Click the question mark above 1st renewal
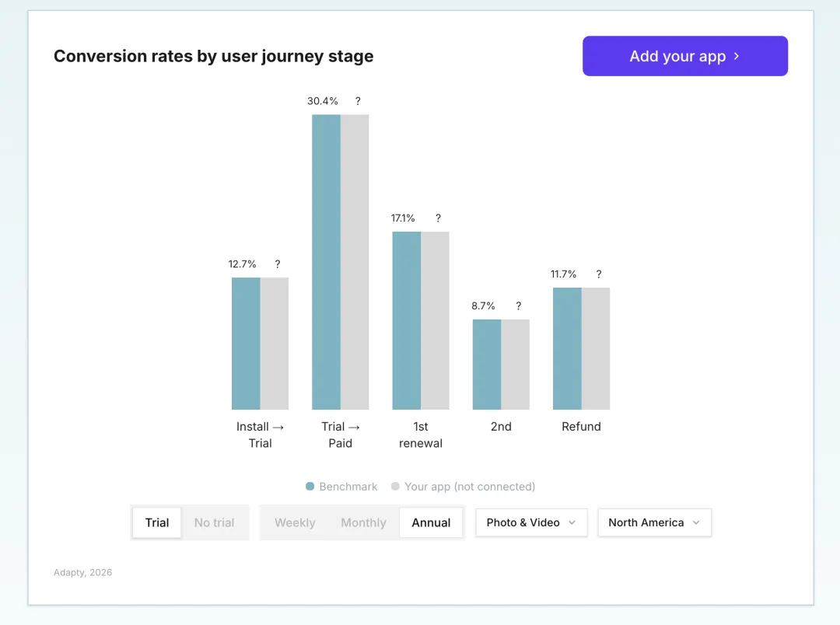 (x=438, y=218)
